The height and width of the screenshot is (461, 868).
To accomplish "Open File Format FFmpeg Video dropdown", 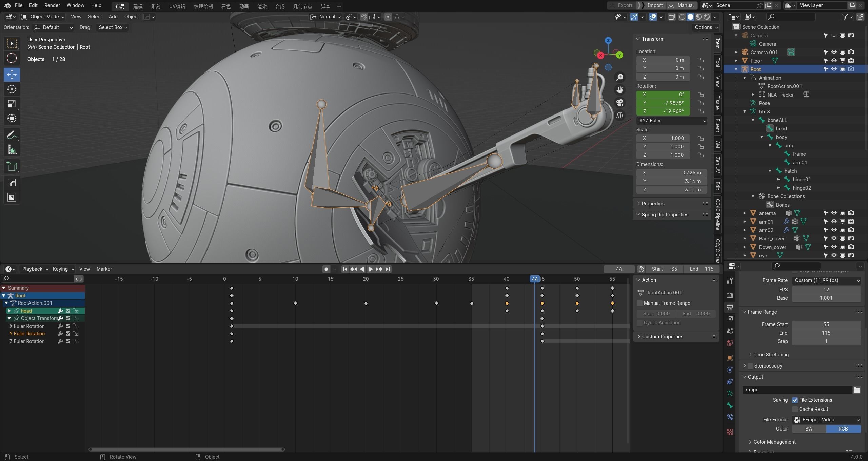I will pyautogui.click(x=826, y=420).
